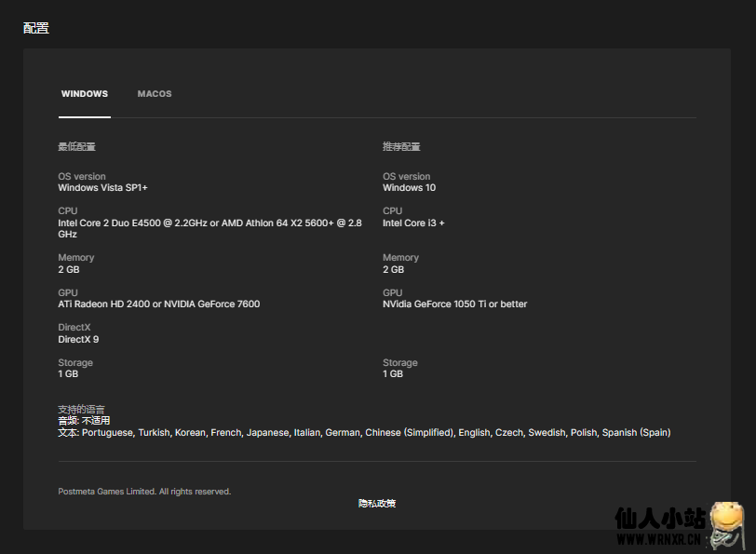
Task: Click the 文本 supported languages list
Action: (363, 433)
